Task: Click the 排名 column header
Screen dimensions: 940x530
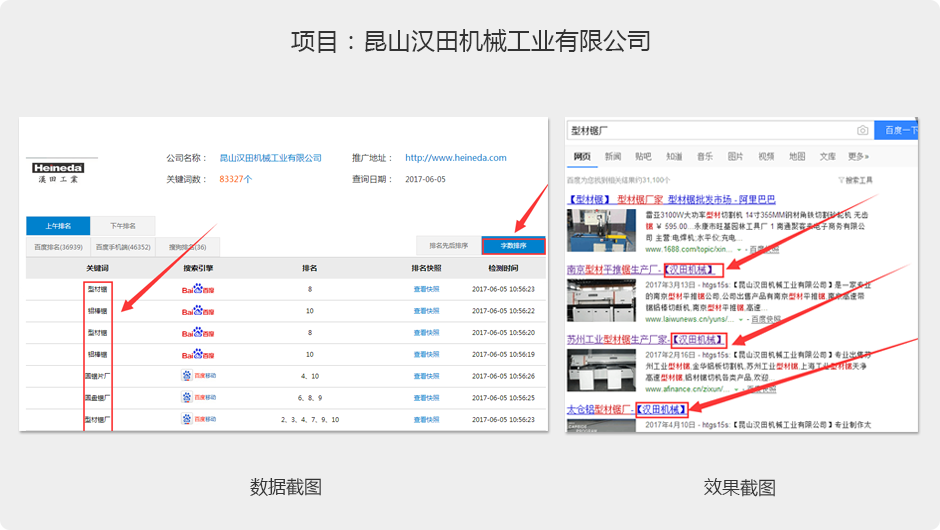Action: [310, 269]
